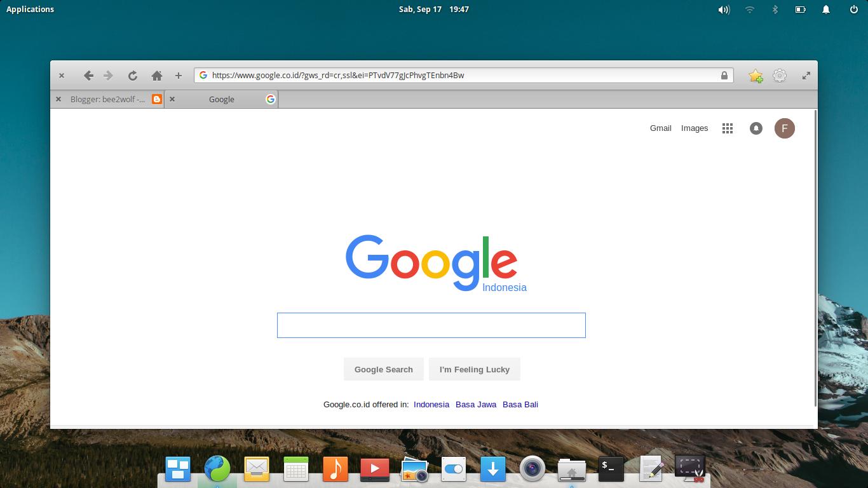Open Google Images link
Viewport: 868px width, 488px height.
click(x=694, y=128)
